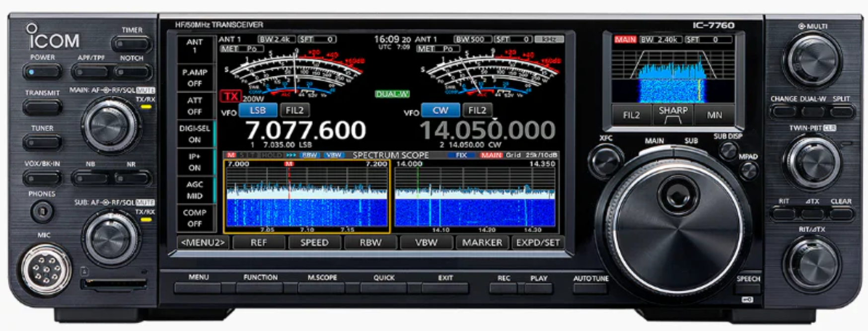Tap the RBW indicator in scope header
This screenshot has height=331, width=868.
(310, 155)
